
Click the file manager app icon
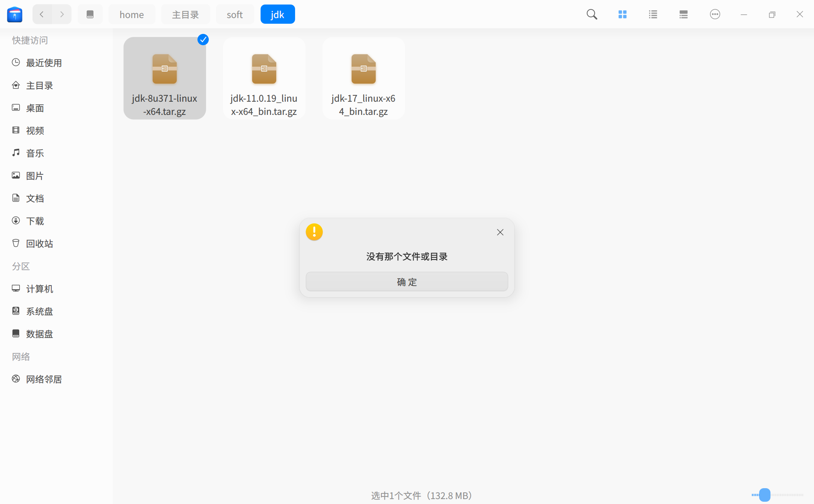[x=15, y=14]
